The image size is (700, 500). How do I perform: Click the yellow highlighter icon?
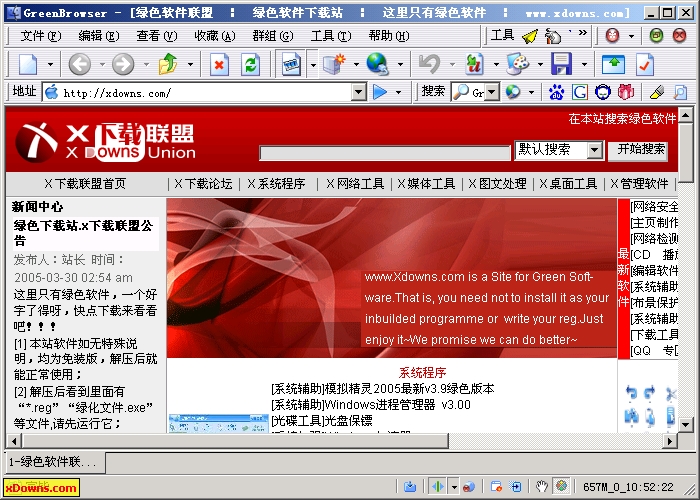coord(656,92)
